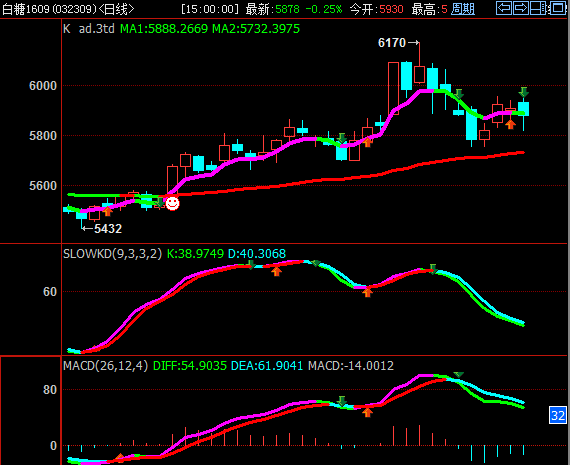Click the split-pane layout icon
The image size is (570, 465).
[x=538, y=8]
